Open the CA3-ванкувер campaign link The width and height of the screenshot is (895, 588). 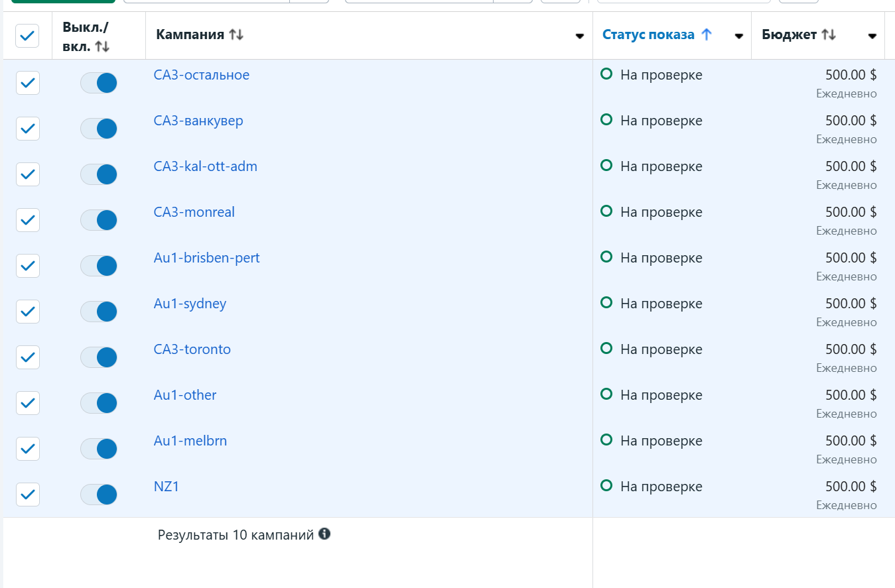[x=198, y=121]
